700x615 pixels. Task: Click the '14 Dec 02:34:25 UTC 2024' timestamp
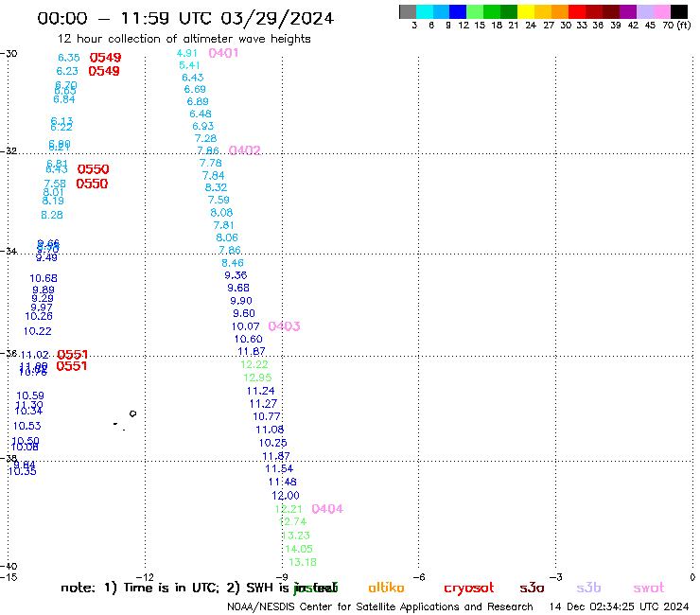(x=620, y=606)
